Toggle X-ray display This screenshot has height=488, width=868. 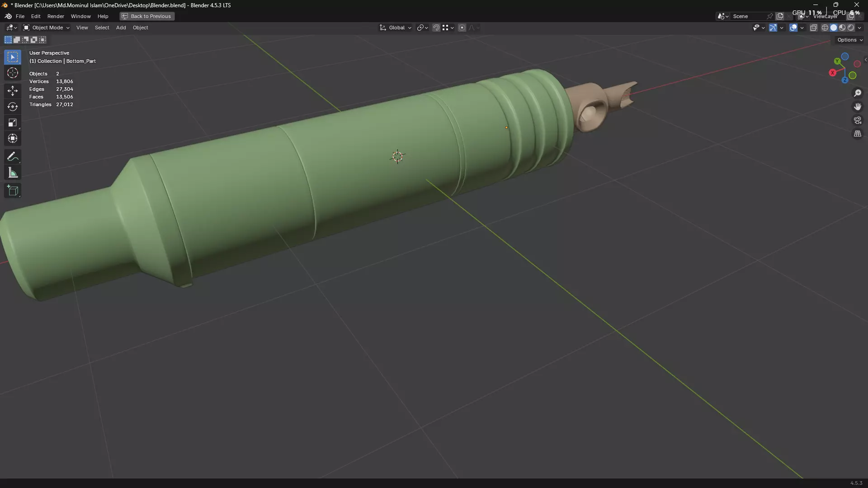pos(813,28)
